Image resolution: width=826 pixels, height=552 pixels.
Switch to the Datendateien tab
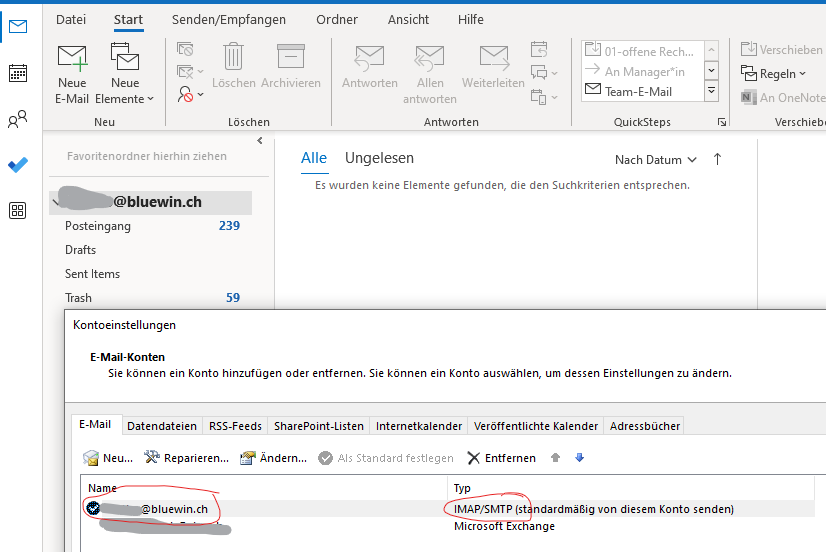coord(162,426)
